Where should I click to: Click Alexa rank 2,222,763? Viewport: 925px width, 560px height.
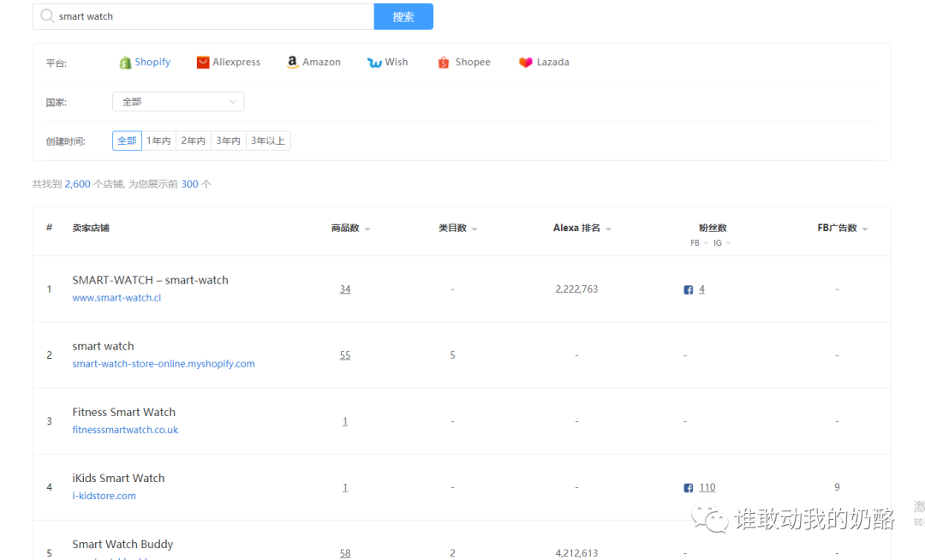576,289
